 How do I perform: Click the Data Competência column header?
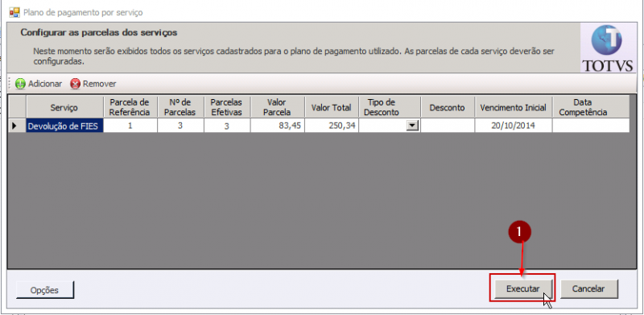tap(591, 107)
